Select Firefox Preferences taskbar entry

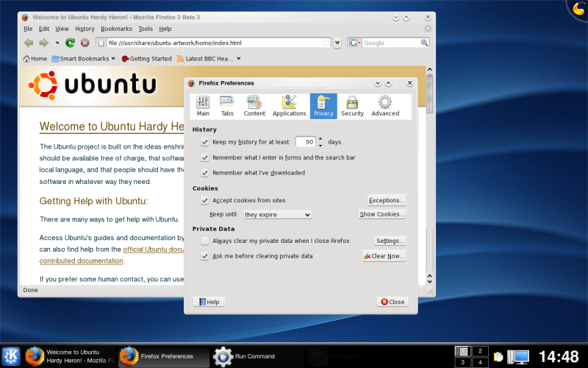click(x=163, y=356)
